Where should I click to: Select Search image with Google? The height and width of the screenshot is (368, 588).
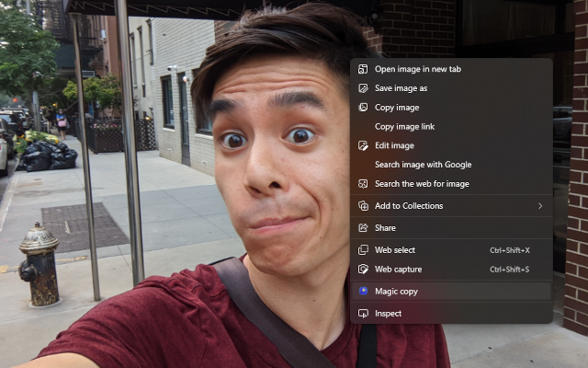click(x=423, y=165)
